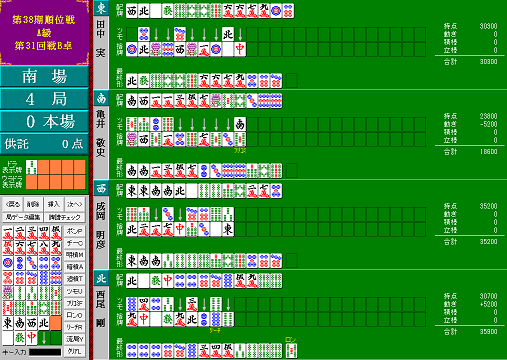Screen dimensions: 507x360
Task: Click the second orange dora indicator slot
Action: [x=56, y=167]
